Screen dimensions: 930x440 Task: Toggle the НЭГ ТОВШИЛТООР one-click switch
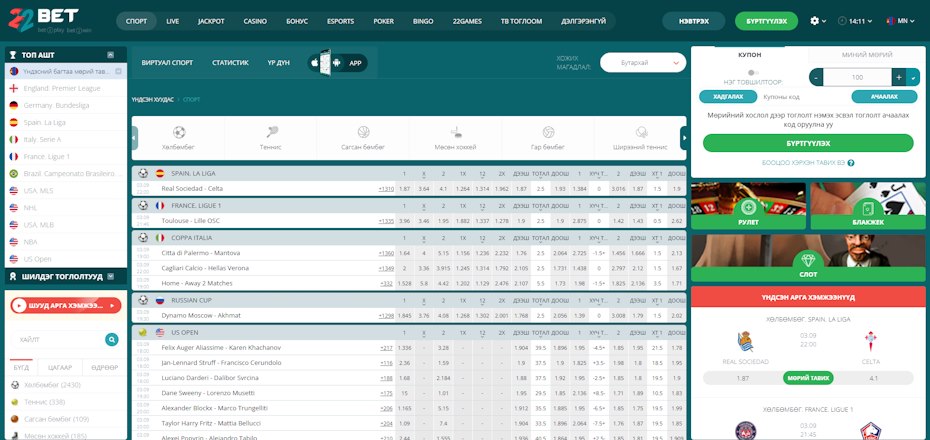754,72
